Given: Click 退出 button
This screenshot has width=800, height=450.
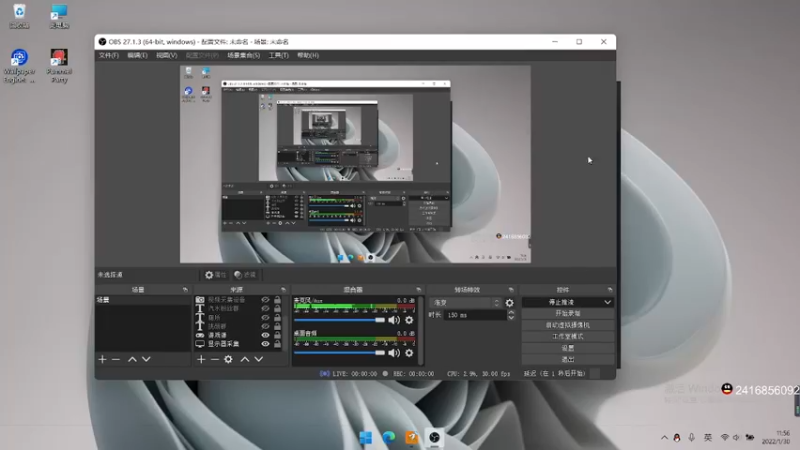Looking at the screenshot, I should [x=567, y=359].
